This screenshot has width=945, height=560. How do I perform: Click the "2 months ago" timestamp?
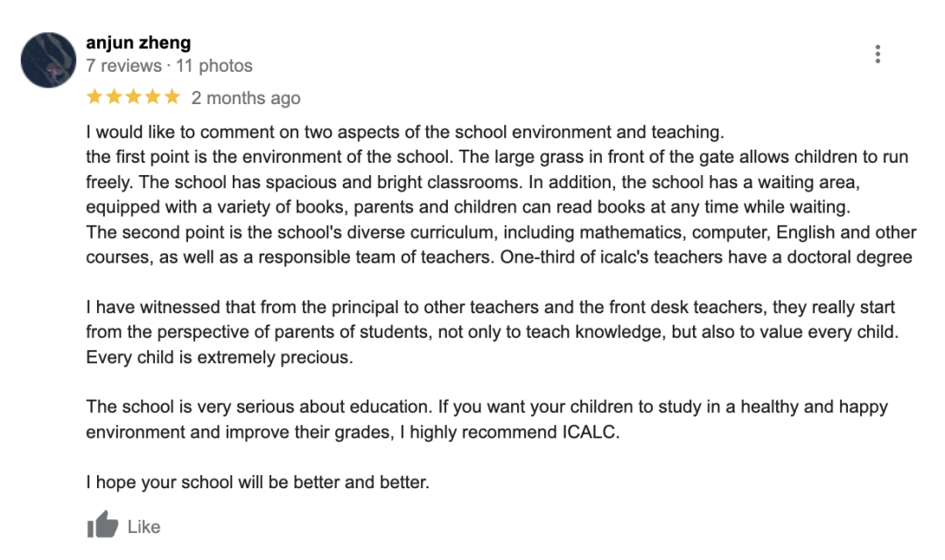[x=246, y=98]
